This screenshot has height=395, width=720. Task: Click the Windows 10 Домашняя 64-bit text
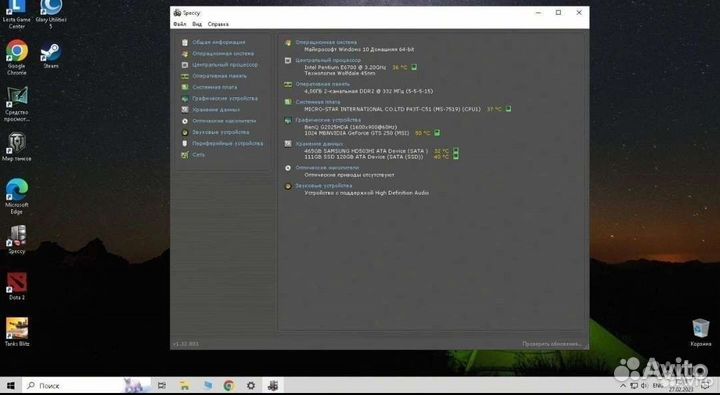(359, 49)
